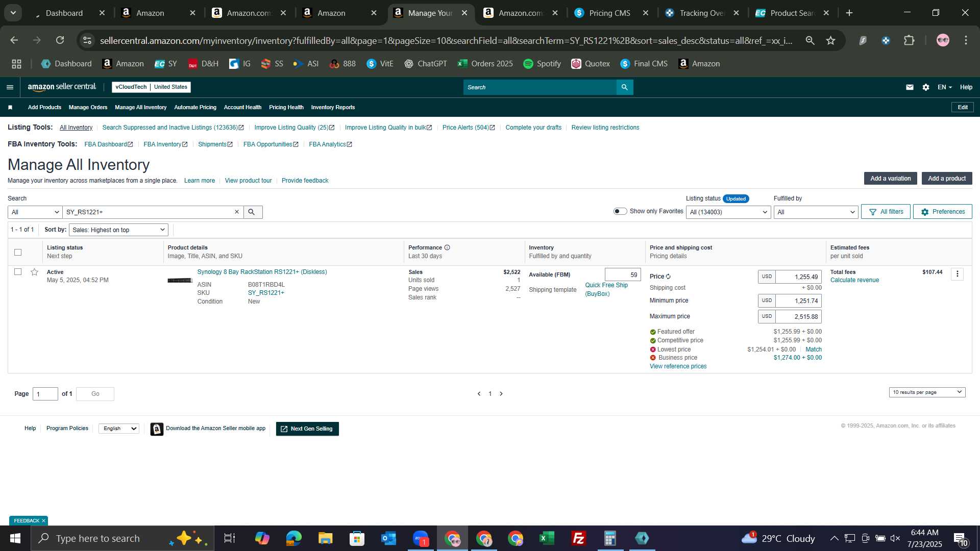Open the English language dropdown

click(x=119, y=429)
